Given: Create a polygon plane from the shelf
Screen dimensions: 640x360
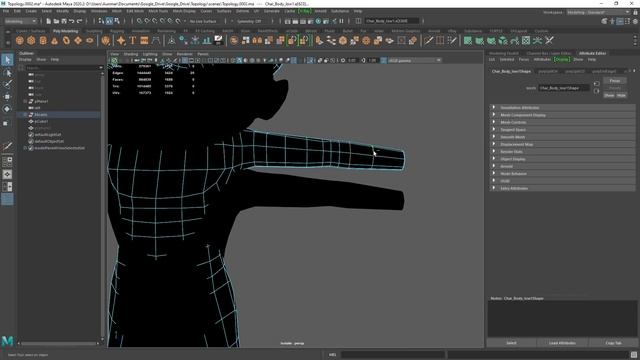Looking at the screenshot, I should tap(78, 40).
